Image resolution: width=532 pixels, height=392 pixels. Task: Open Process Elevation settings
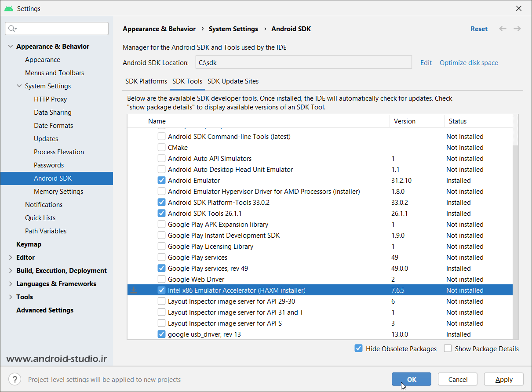coord(59,152)
